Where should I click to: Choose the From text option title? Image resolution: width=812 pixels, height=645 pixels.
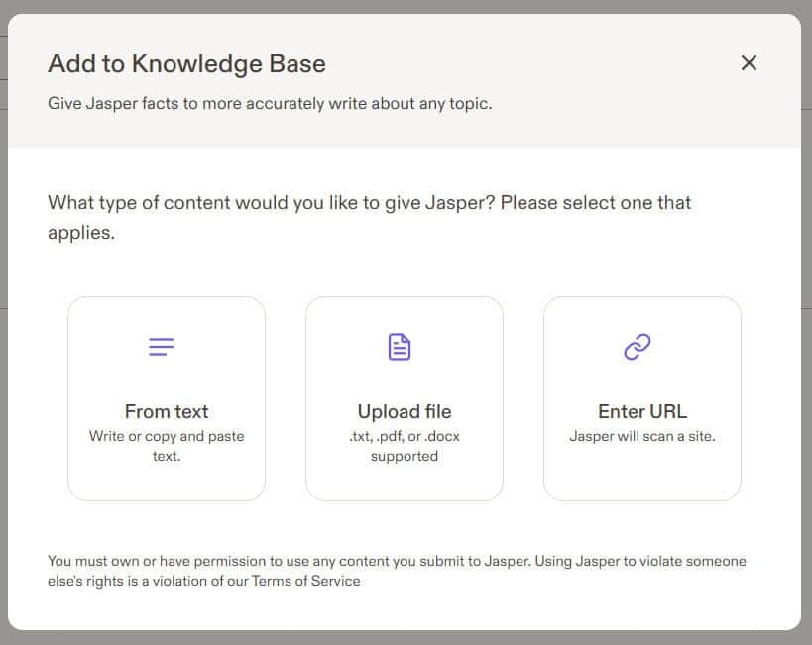click(167, 411)
